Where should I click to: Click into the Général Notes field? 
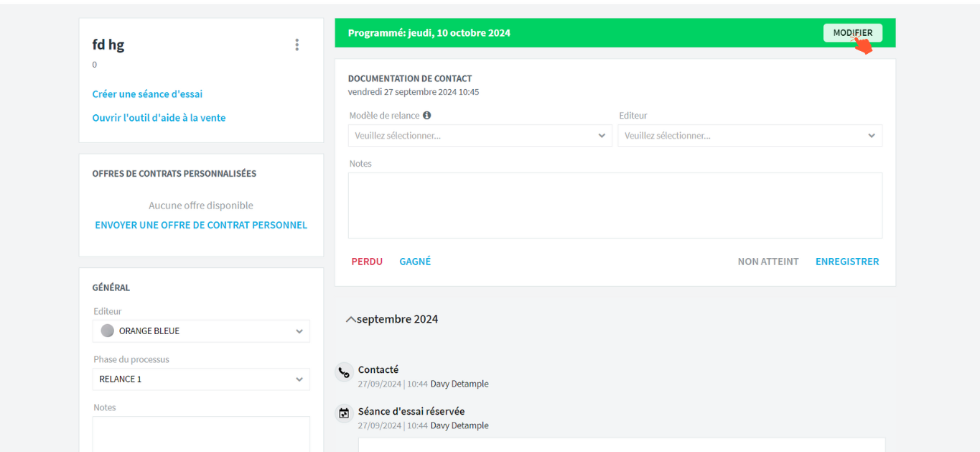201,434
